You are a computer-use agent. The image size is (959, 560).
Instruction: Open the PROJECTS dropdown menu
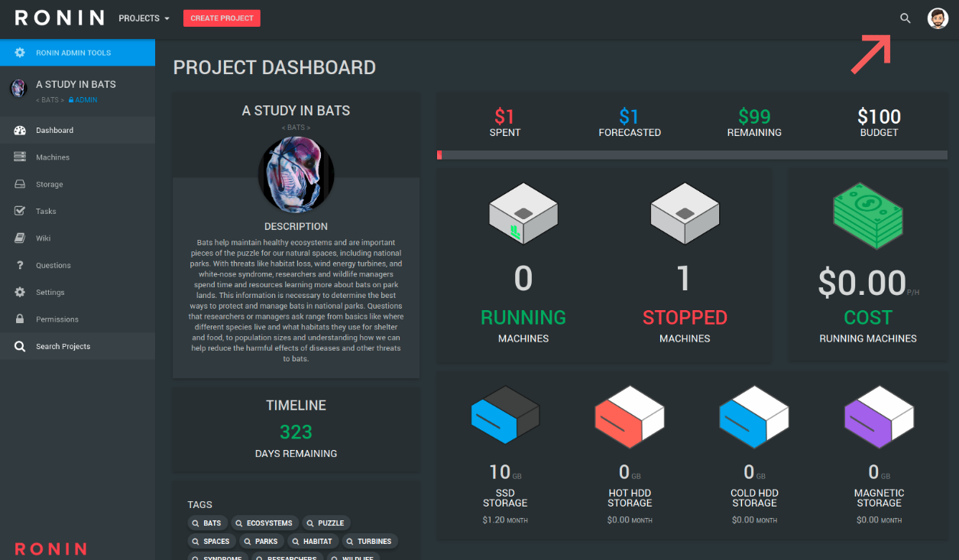144,18
